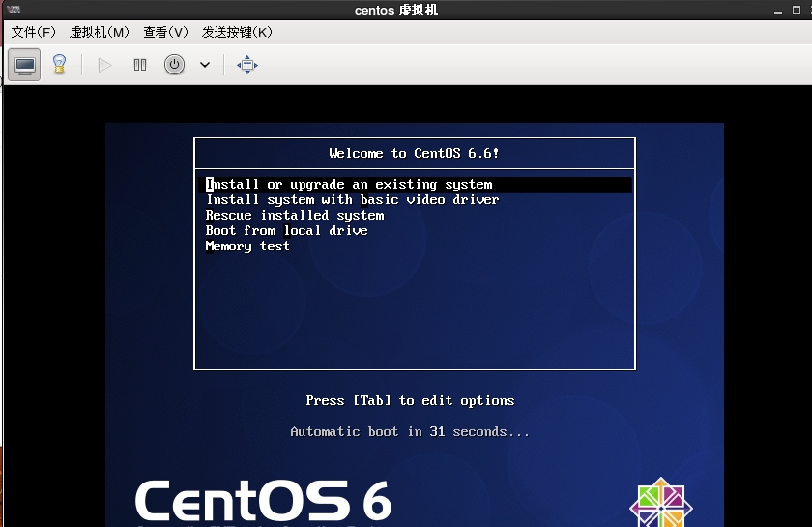This screenshot has height=527, width=812.
Task: Maximize the centos 虚拟机 window
Action: pos(797,10)
